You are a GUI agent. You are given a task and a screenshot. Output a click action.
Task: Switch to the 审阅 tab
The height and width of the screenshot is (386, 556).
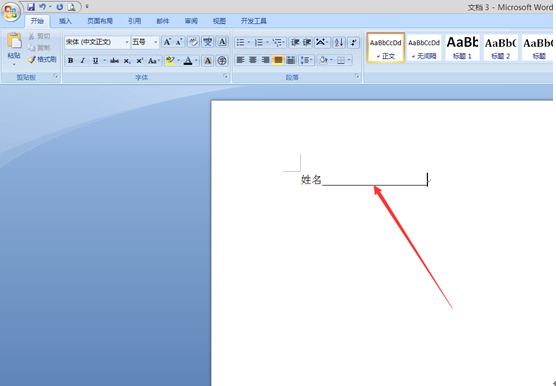[191, 21]
